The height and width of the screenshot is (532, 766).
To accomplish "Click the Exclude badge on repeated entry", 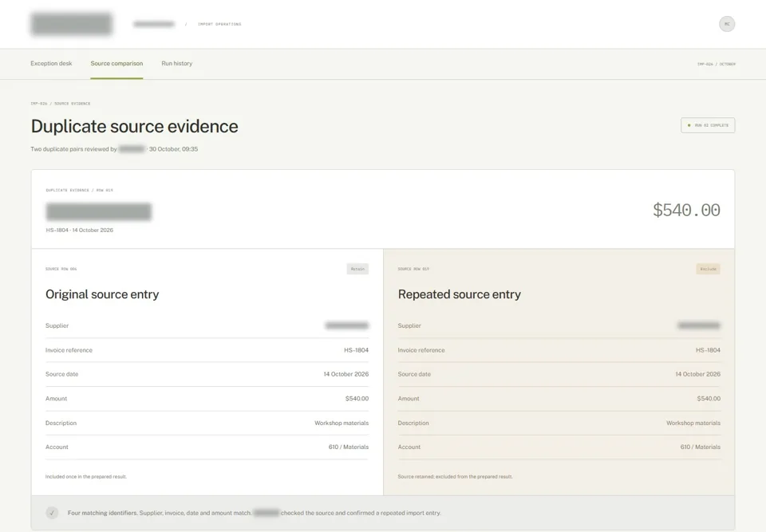I will (708, 269).
